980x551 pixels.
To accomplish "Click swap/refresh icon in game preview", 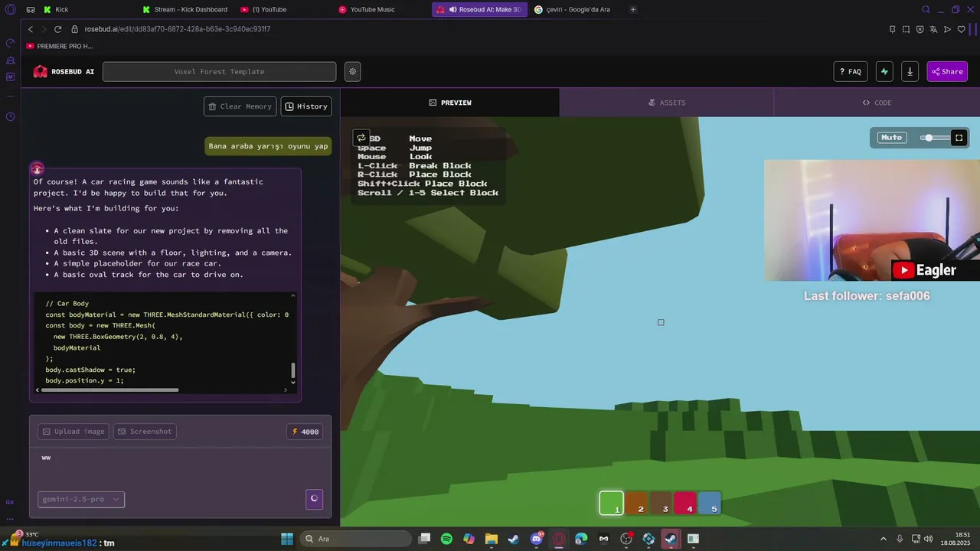I will coord(361,138).
